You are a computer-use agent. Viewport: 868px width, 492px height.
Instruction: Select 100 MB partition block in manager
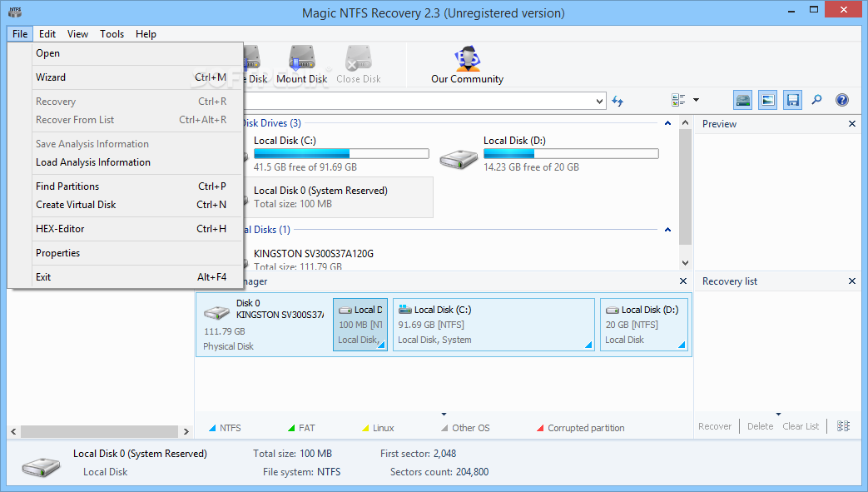pyautogui.click(x=360, y=325)
